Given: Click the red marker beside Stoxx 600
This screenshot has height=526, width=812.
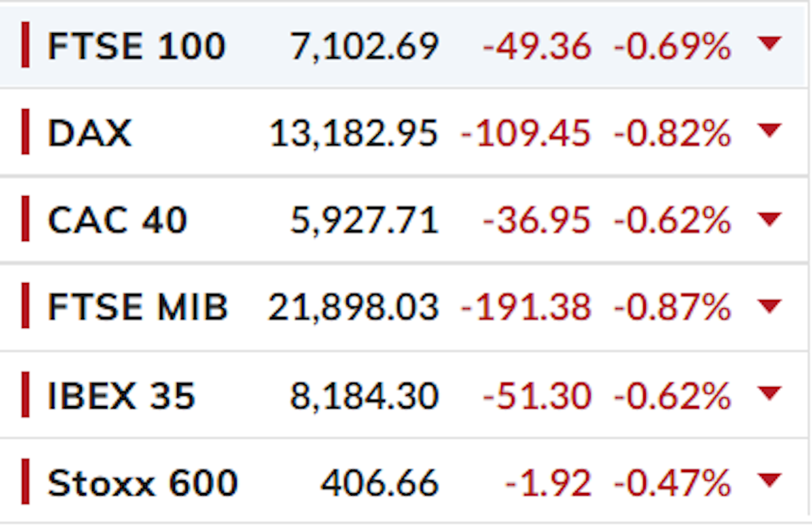Looking at the screenshot, I should (25, 482).
